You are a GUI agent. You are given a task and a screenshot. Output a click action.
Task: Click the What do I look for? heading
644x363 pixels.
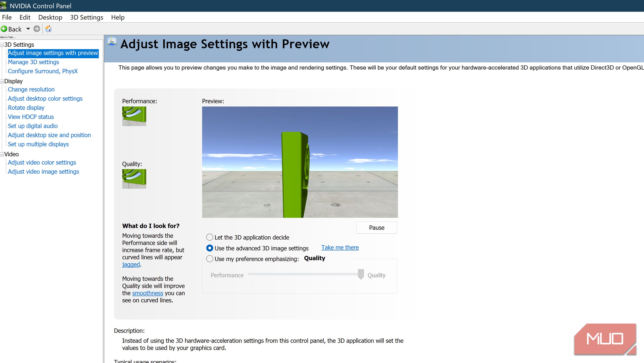point(151,226)
